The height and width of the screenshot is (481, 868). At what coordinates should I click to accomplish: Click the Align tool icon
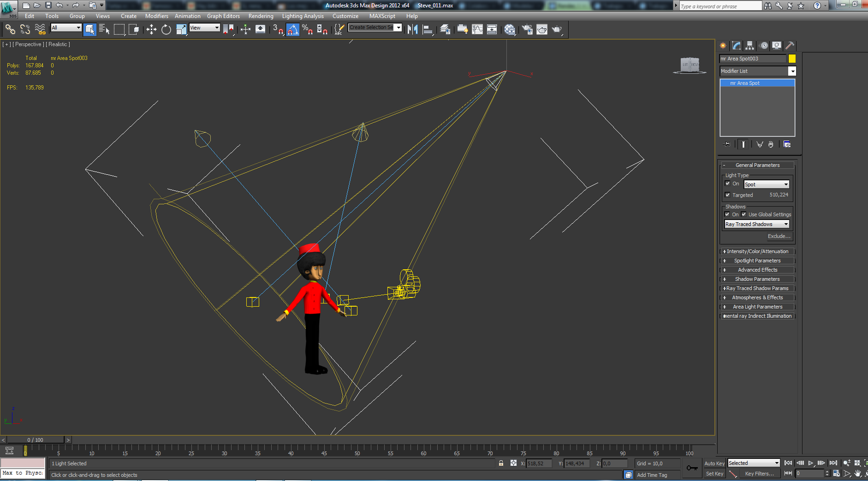[428, 30]
